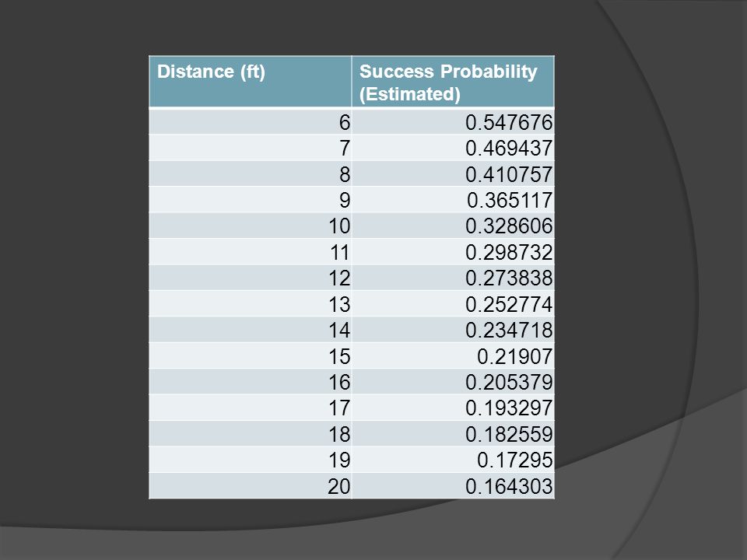Select the distance cell showing 8

(x=251, y=173)
